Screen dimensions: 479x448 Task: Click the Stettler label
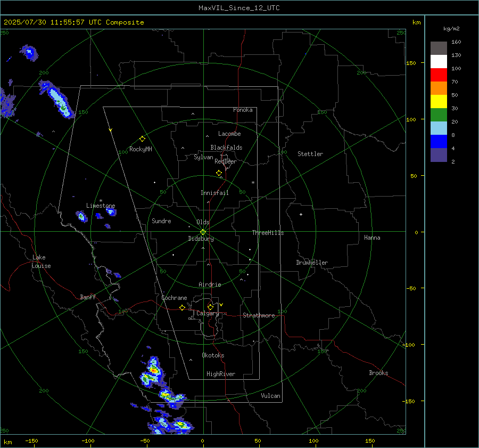[x=310, y=154]
